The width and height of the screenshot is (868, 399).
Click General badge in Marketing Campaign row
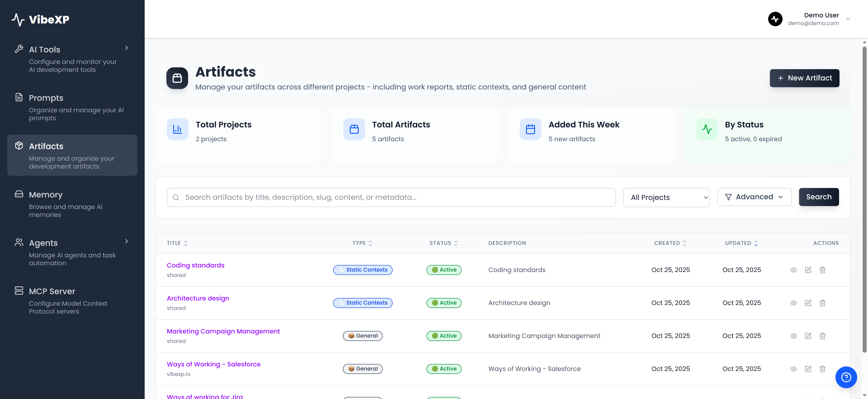tap(363, 336)
